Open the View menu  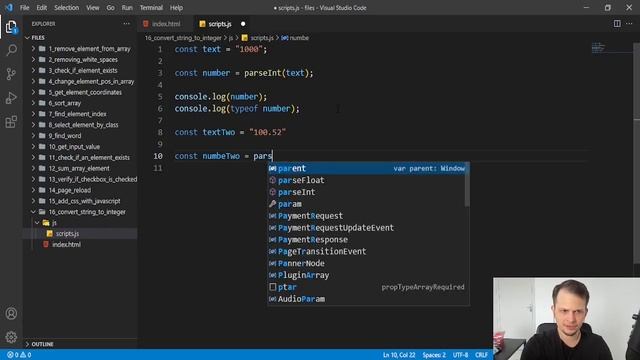(x=93, y=8)
